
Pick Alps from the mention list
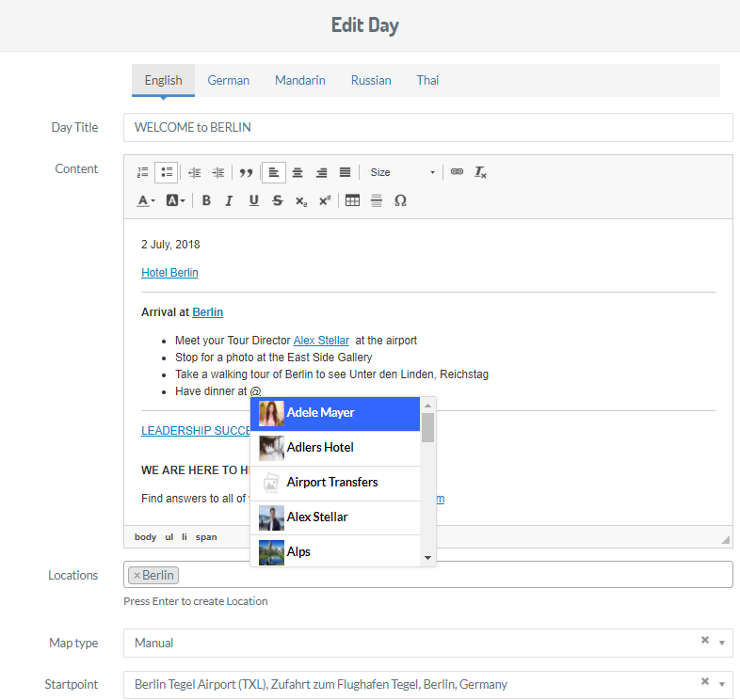(x=335, y=552)
